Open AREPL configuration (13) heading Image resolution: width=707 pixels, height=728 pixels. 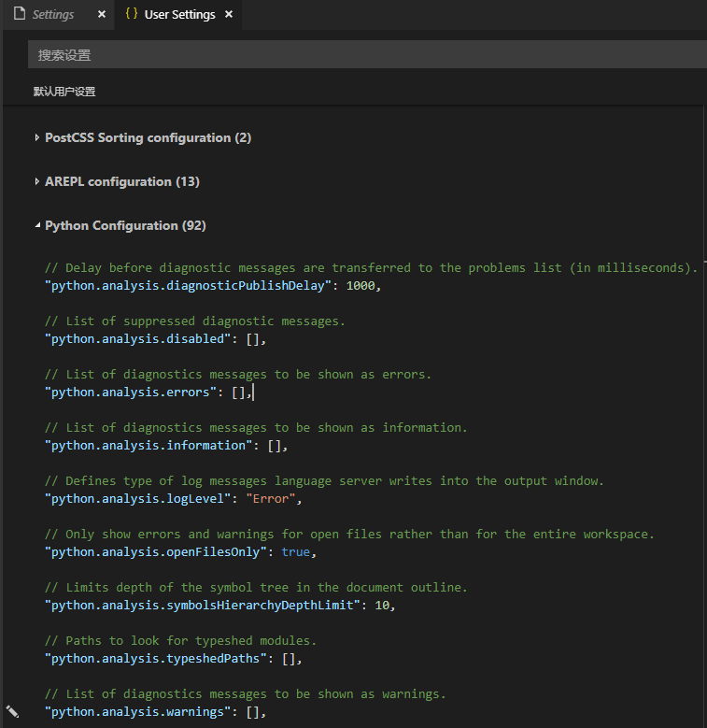coord(122,181)
